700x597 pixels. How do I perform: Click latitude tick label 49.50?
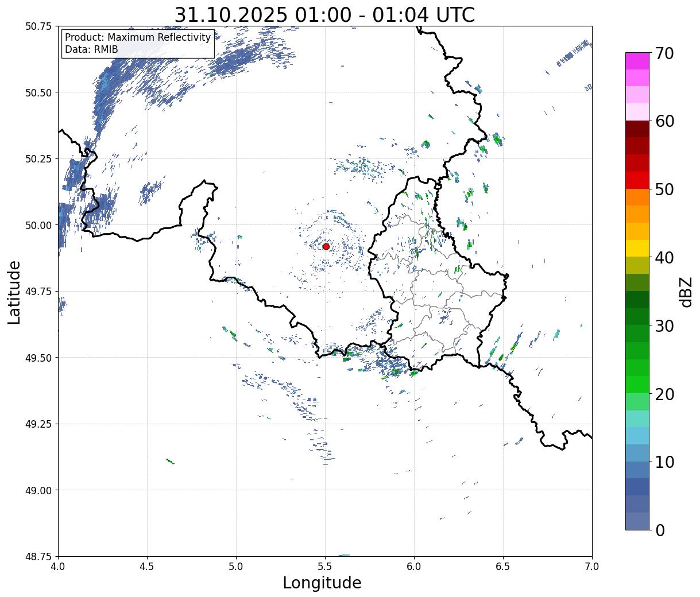(x=38, y=358)
